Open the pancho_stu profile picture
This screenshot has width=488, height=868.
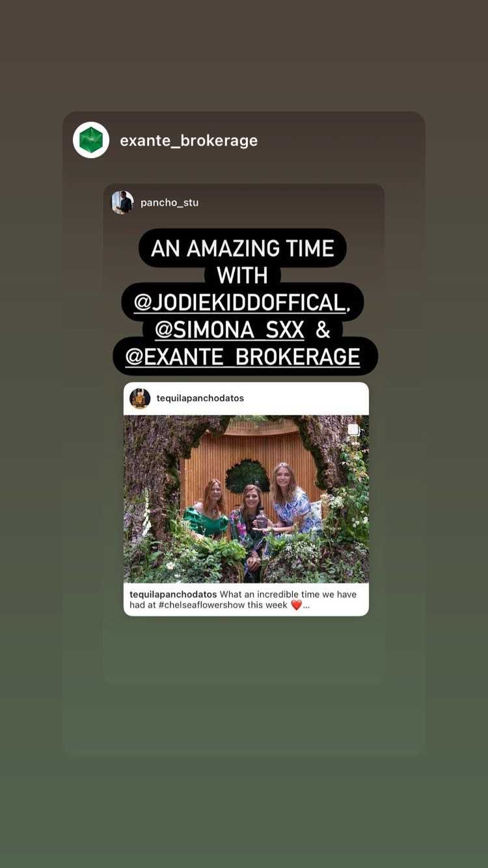point(122,202)
